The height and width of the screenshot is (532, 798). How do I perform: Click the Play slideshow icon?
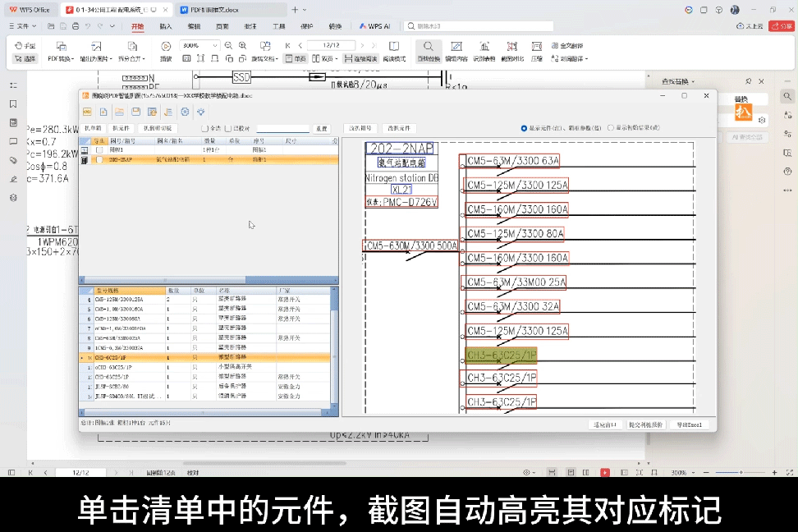(x=166, y=46)
